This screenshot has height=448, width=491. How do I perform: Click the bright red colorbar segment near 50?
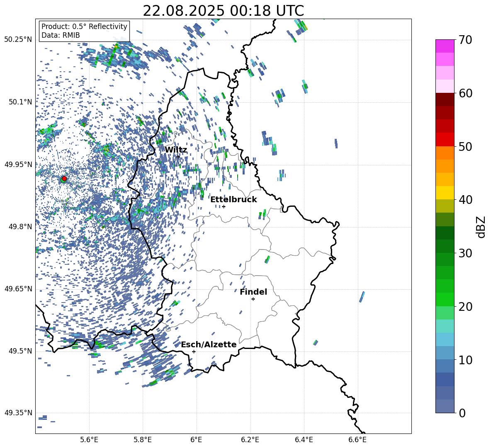pyautogui.click(x=445, y=140)
